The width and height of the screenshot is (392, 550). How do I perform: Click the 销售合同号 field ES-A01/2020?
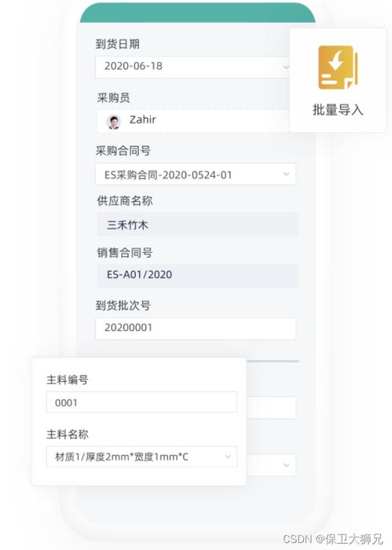[x=197, y=275]
